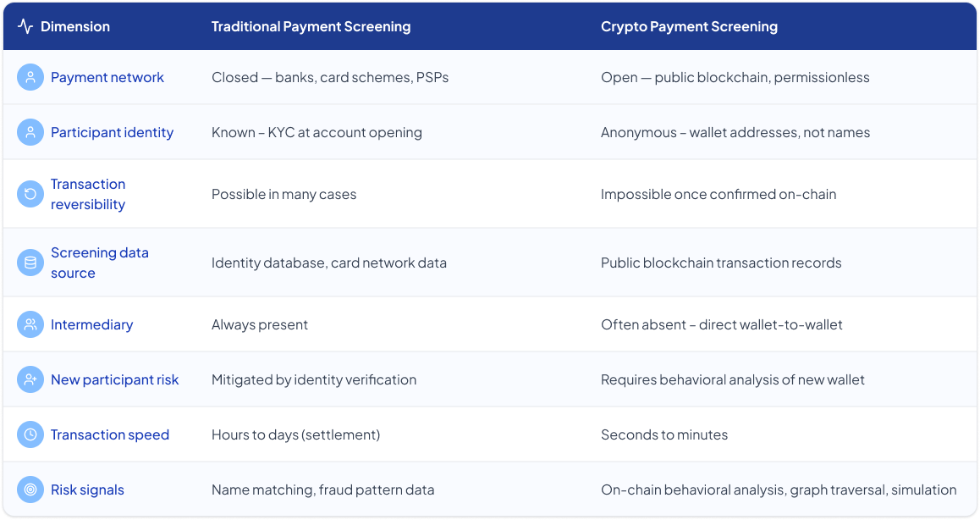Viewport: 980px width, 520px height.
Task: Click the Screening data source label
Action: (99, 263)
